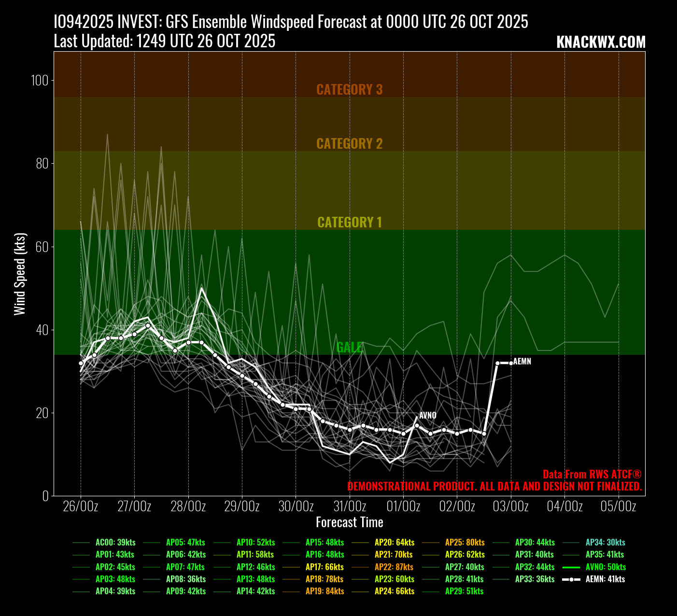Click the CATEGORY 3 band label
This screenshot has height=616, width=677.
[x=349, y=89]
